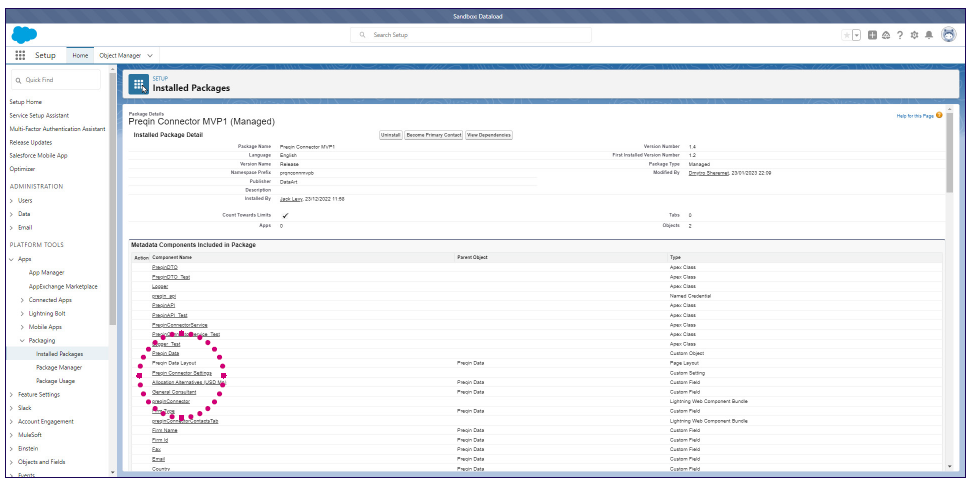976x483 pixels.
Task: Open Release Updates in the sidebar
Action: point(30,143)
